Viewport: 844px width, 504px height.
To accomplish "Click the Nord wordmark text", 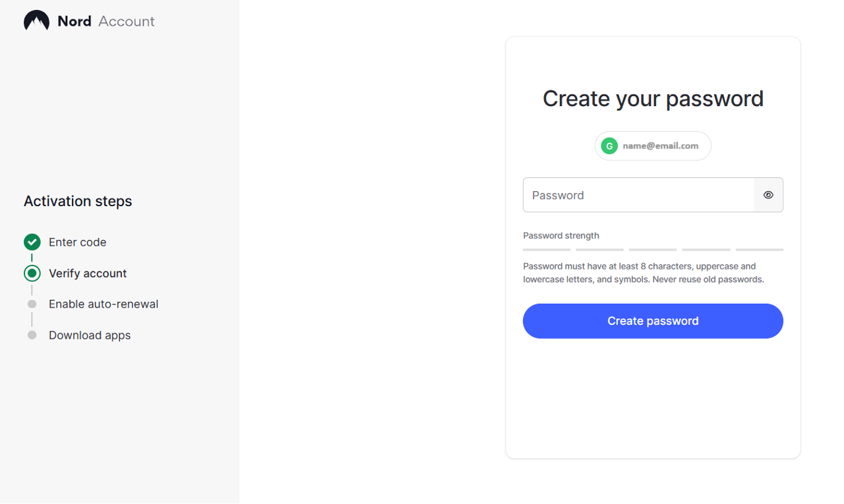I will (74, 21).
